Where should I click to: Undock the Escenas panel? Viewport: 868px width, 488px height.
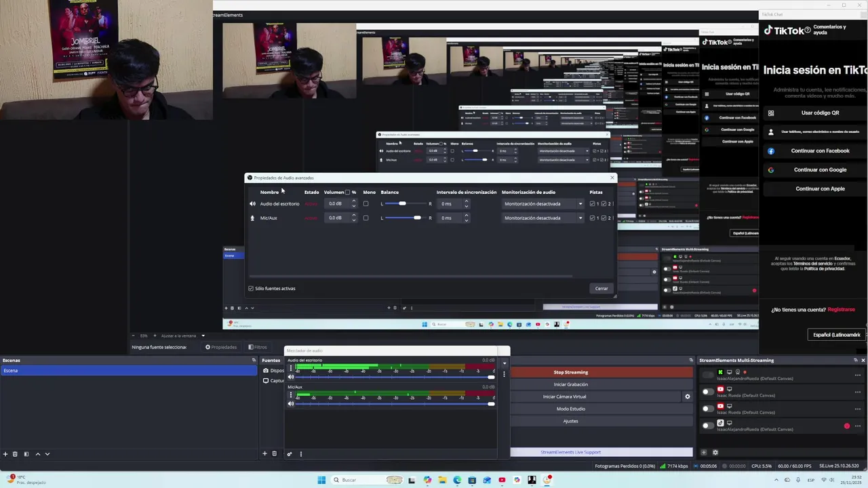(254, 361)
